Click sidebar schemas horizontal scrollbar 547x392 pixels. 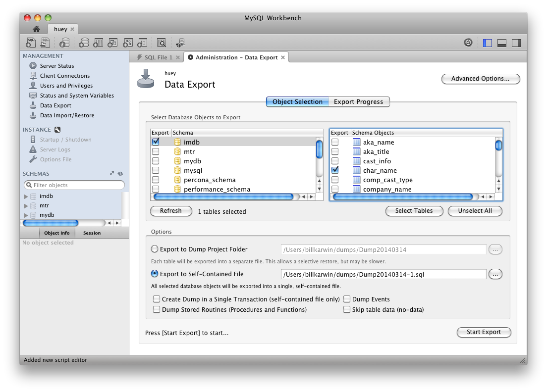click(51, 223)
